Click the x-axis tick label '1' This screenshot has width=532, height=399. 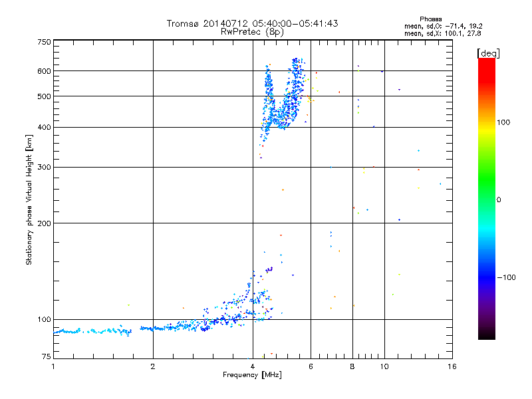53,366
